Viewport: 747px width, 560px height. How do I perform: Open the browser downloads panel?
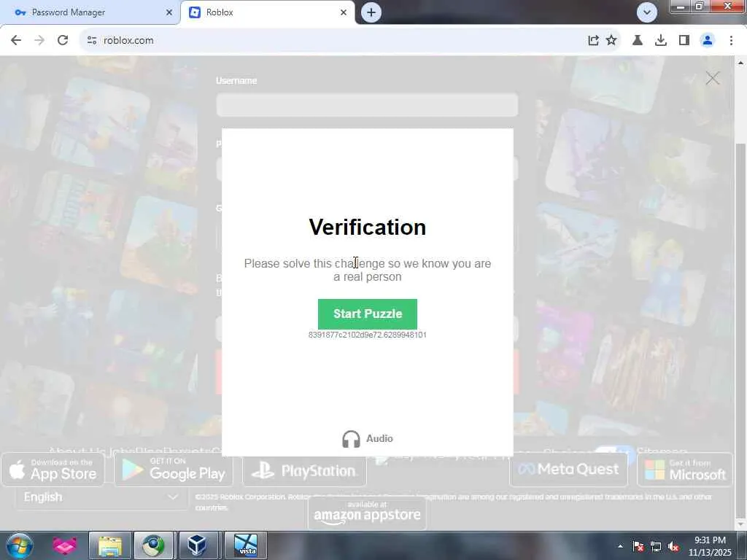[661, 41]
